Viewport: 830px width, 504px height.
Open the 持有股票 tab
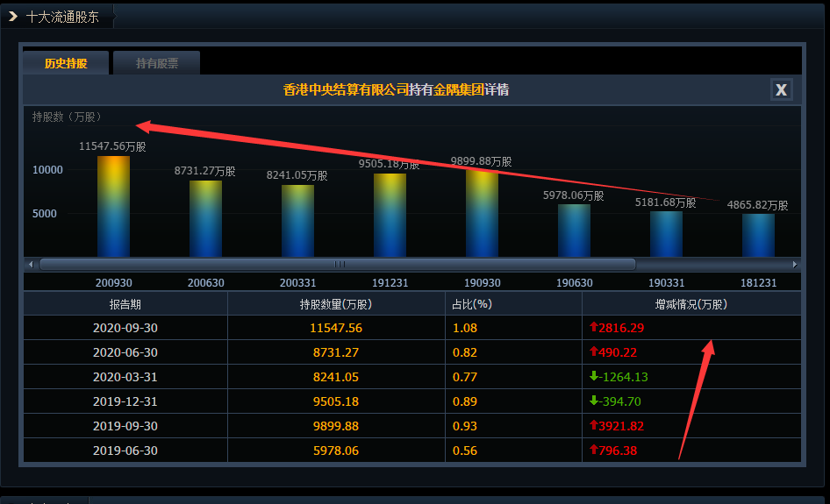[157, 63]
